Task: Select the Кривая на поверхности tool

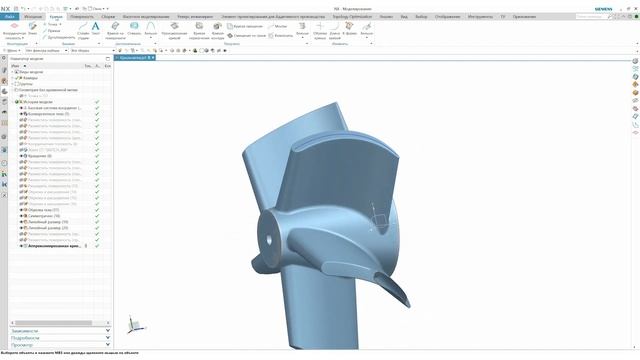Action: point(115,31)
